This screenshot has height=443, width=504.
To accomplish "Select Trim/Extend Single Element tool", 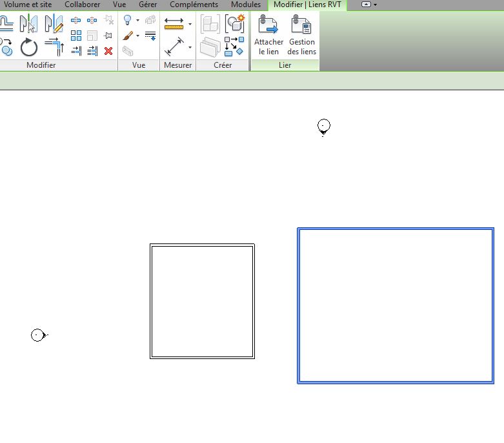I will pos(76,51).
